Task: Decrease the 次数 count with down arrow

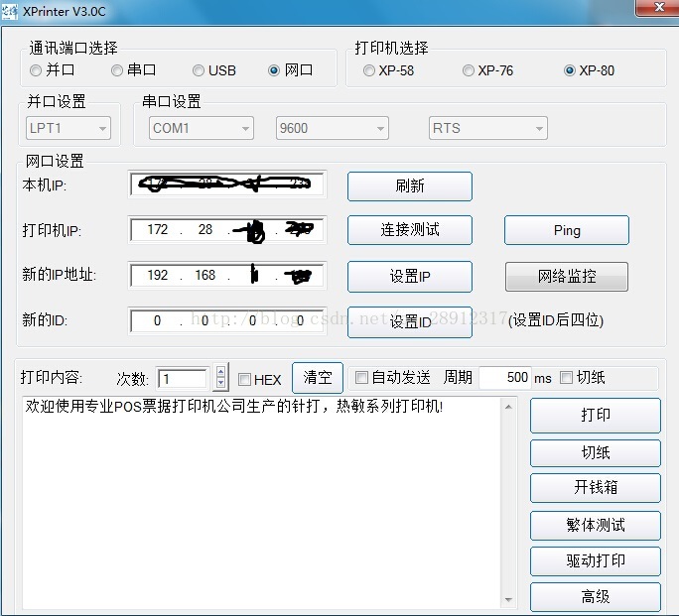Action: 220,383
